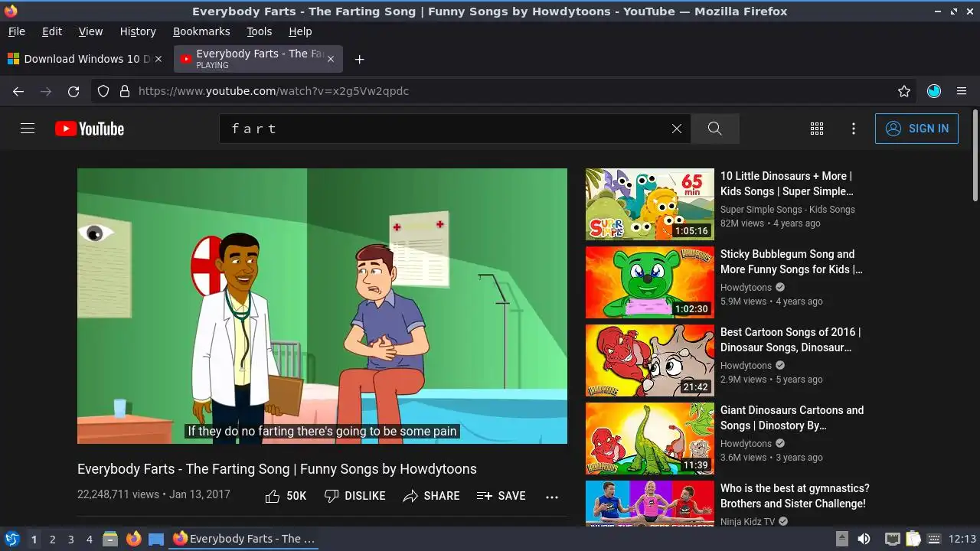Open the YouTube guide hamburger menu
This screenshot has width=980, height=551.
(28, 129)
